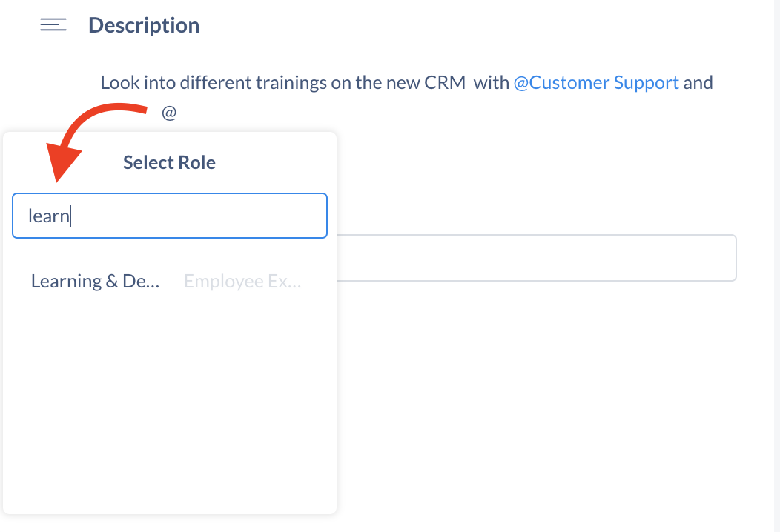
Task: Click the word trainings in description
Action: pyautogui.click(x=291, y=82)
